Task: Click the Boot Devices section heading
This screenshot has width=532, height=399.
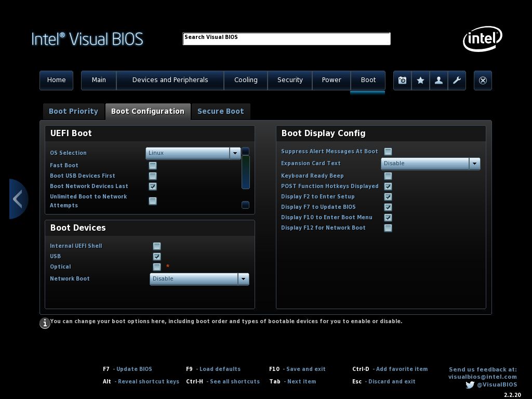Action: click(78, 228)
